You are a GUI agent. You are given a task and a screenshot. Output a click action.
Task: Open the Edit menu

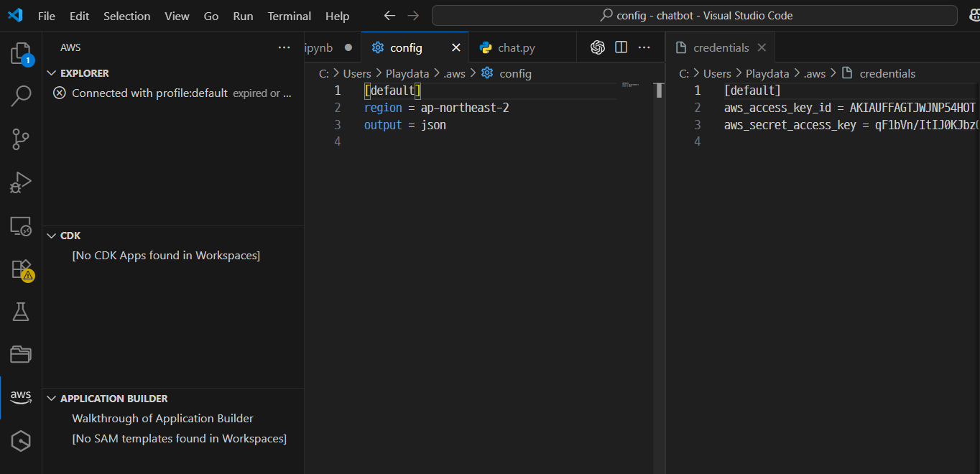(80, 16)
